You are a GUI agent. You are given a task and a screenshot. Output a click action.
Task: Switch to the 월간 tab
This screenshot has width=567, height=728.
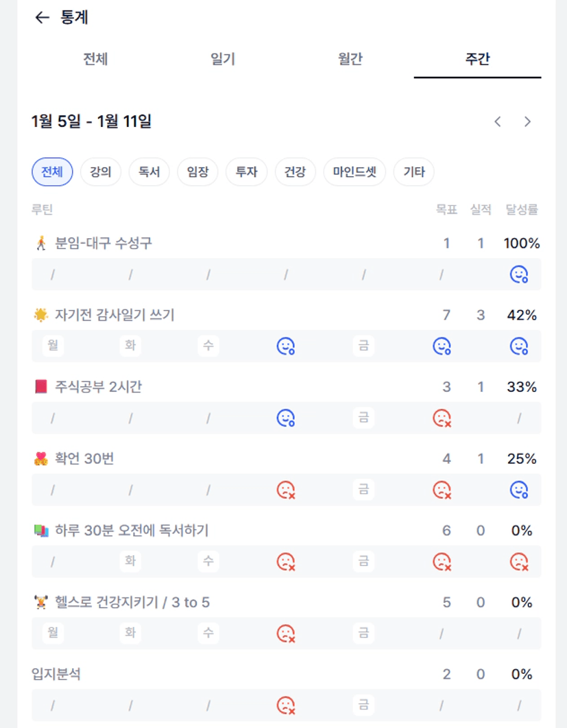click(350, 59)
